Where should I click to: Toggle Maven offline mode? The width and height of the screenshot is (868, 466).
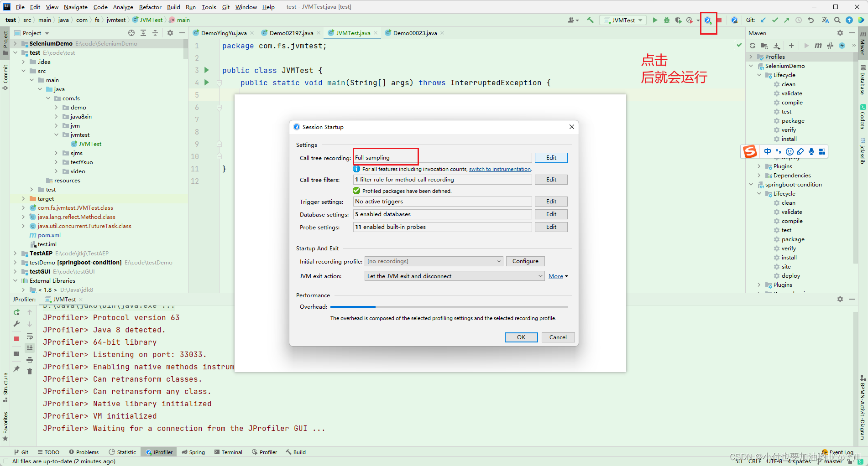point(830,46)
